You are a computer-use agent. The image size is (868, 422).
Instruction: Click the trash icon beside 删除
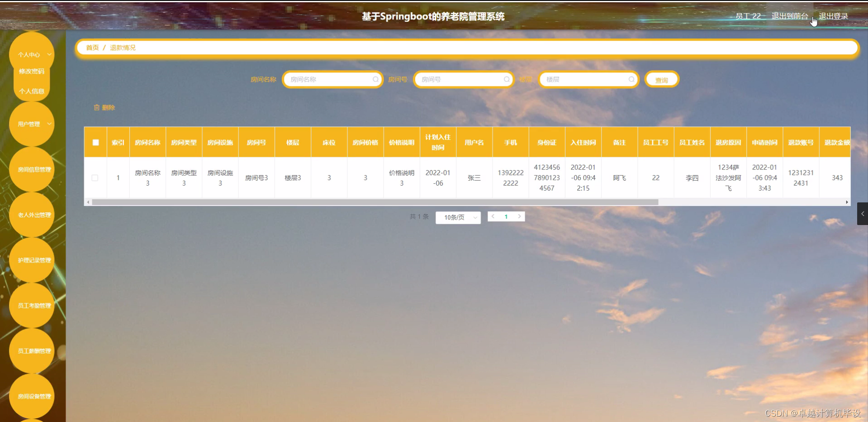(x=96, y=107)
